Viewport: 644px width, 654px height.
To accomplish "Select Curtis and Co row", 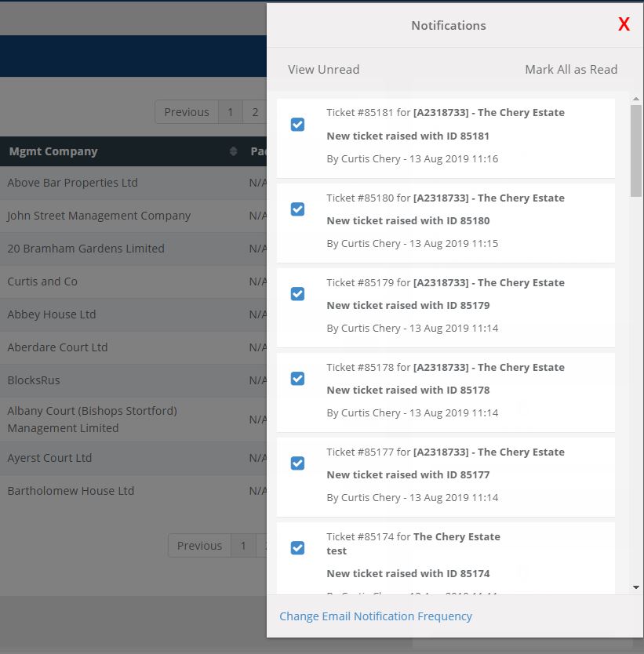I will pos(133,282).
